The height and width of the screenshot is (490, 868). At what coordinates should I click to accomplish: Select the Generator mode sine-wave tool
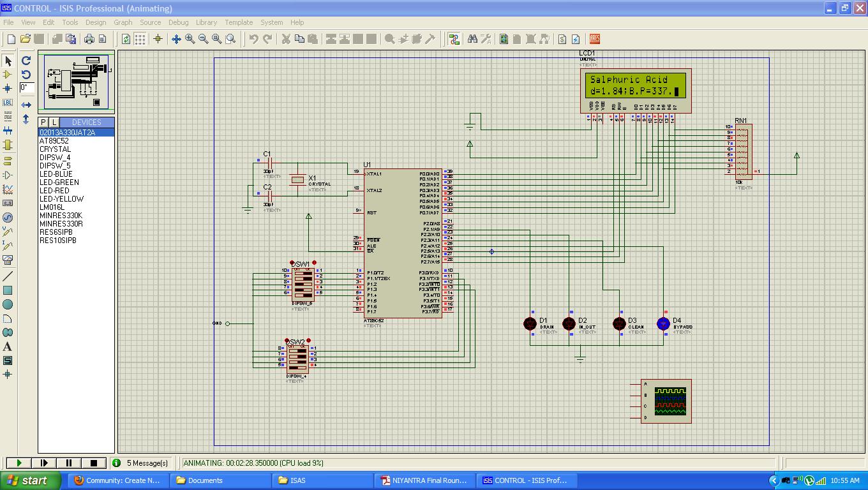tap(8, 218)
